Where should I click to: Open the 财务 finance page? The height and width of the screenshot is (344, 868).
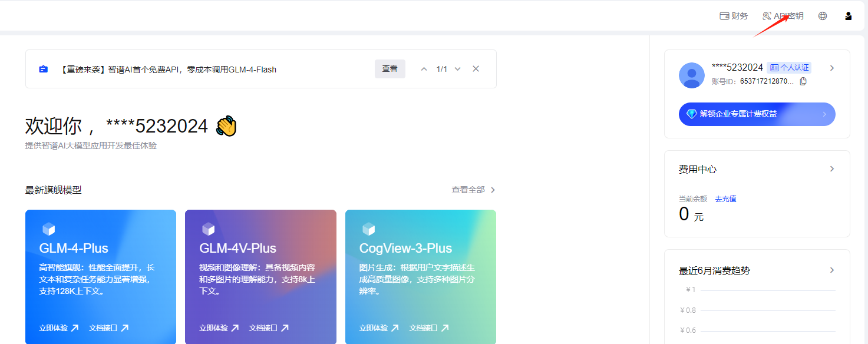[x=734, y=16]
